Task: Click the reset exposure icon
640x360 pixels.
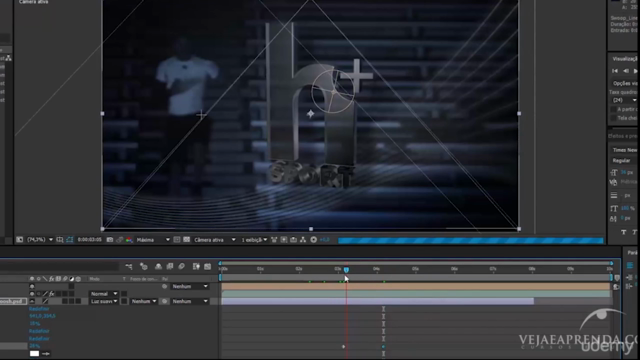Action: 313,240
